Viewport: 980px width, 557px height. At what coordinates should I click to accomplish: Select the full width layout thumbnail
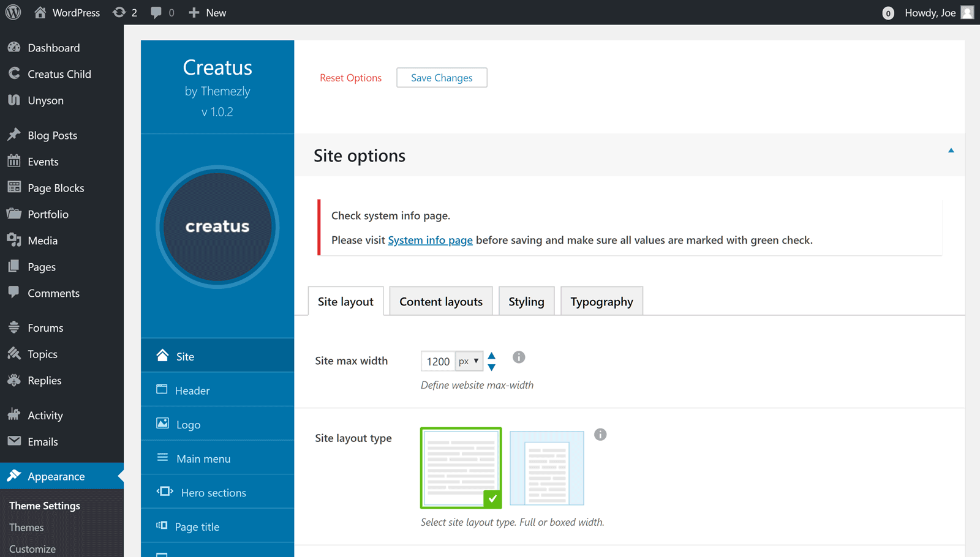(461, 468)
